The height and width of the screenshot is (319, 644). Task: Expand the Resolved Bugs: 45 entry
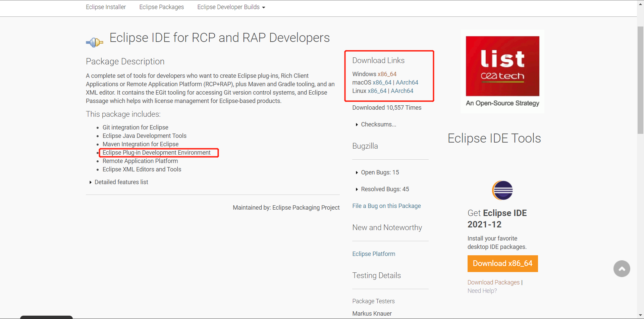pyautogui.click(x=382, y=189)
